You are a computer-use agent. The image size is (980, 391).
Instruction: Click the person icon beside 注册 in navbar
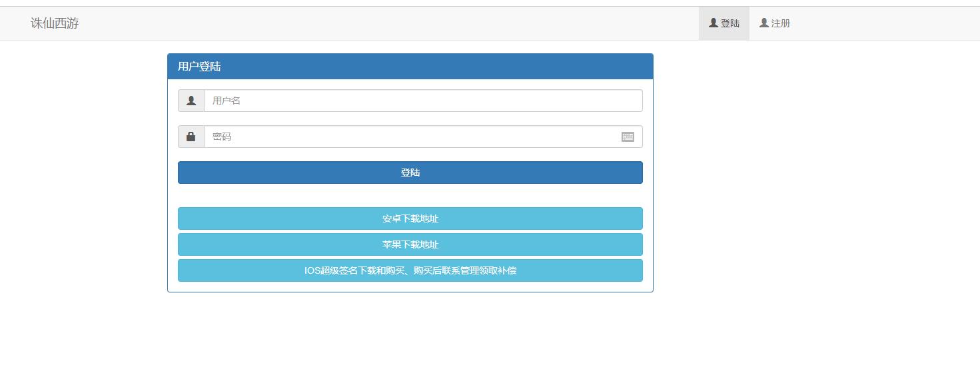tap(763, 23)
